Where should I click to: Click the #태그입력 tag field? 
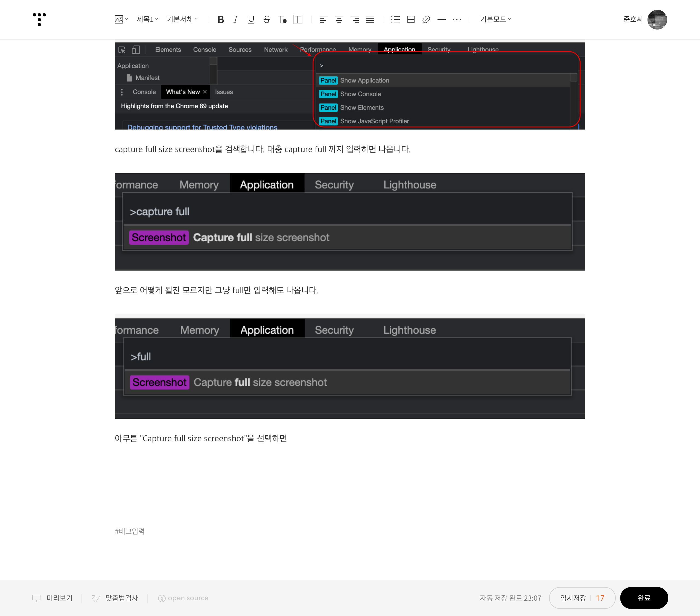[130, 531]
